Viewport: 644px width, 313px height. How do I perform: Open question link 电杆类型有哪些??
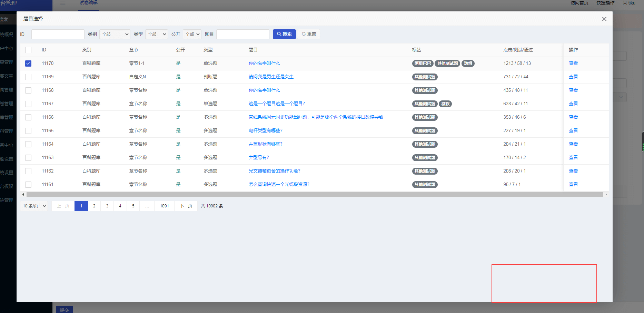266,130
